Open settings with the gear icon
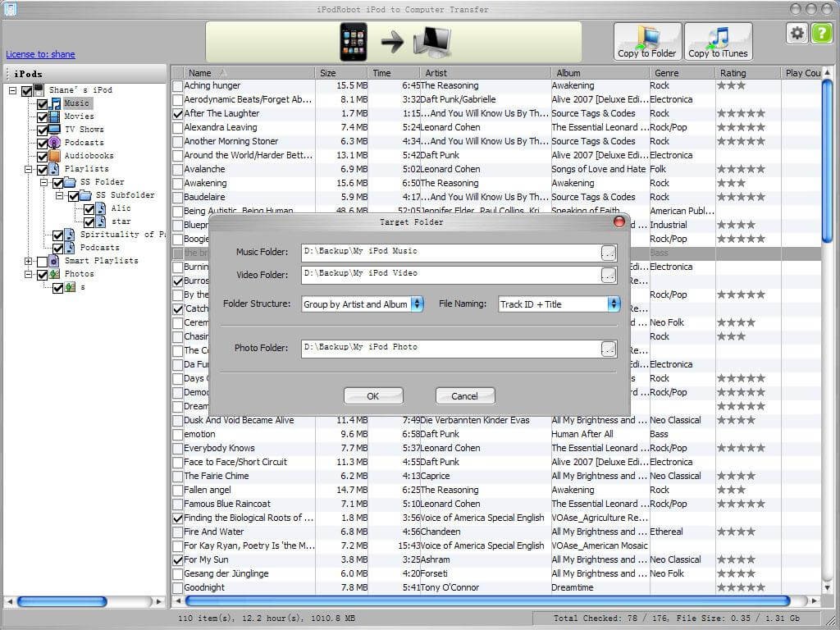This screenshot has height=630, width=840. (797, 34)
